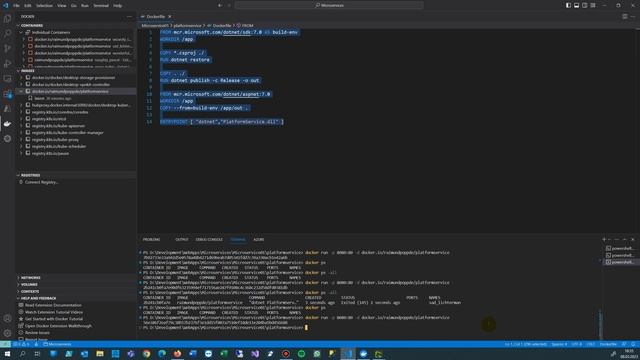The image size is (640, 360).
Task: Switch to the OUTPUT panel tab
Action: [182, 240]
